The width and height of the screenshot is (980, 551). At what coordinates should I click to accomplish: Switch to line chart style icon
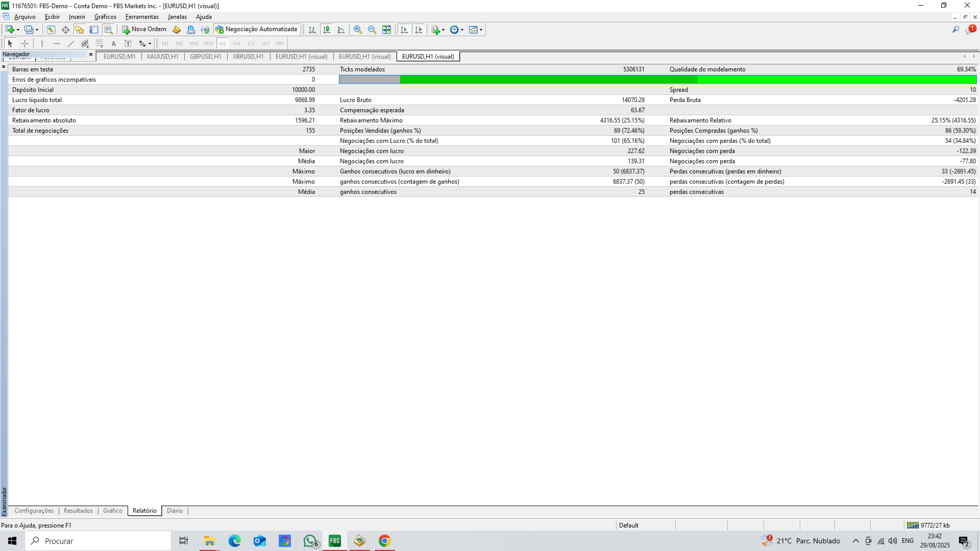pos(341,30)
